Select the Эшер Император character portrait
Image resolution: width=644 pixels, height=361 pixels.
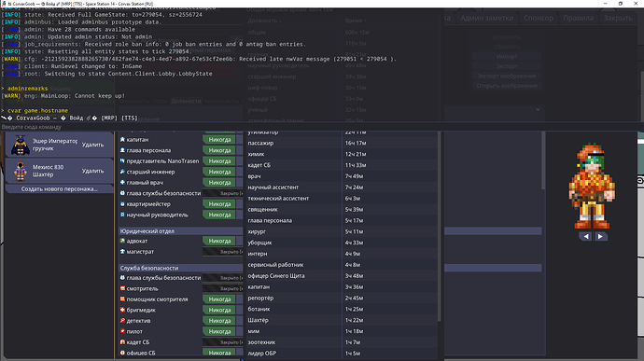(x=21, y=145)
